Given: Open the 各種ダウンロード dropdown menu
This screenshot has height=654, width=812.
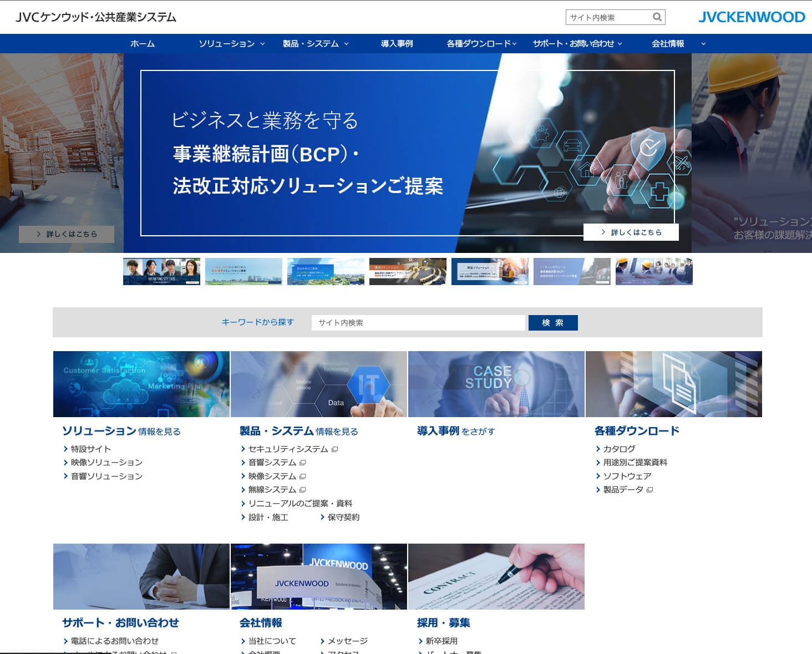Looking at the screenshot, I should click(x=480, y=43).
